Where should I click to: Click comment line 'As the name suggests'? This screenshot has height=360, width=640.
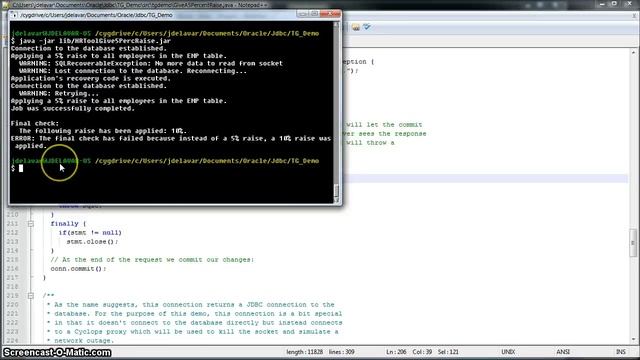[x=190, y=304]
